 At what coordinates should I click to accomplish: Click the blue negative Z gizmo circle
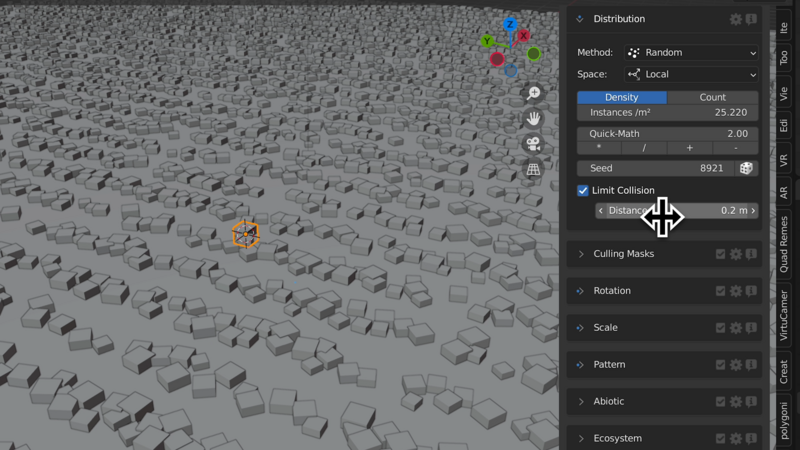(x=511, y=71)
